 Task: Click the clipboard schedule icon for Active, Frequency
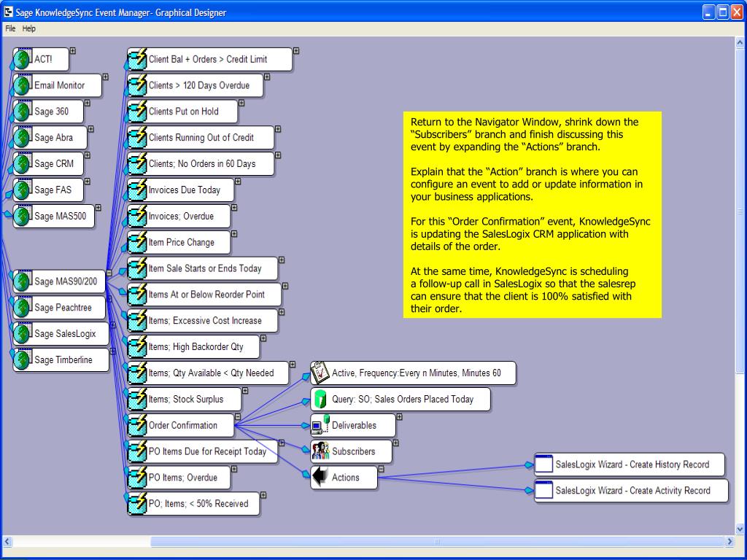320,373
